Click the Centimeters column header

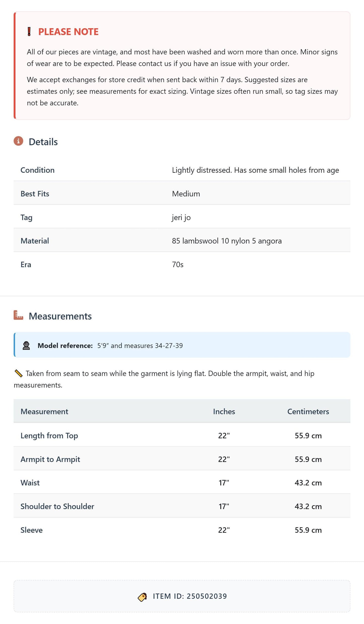(308, 412)
